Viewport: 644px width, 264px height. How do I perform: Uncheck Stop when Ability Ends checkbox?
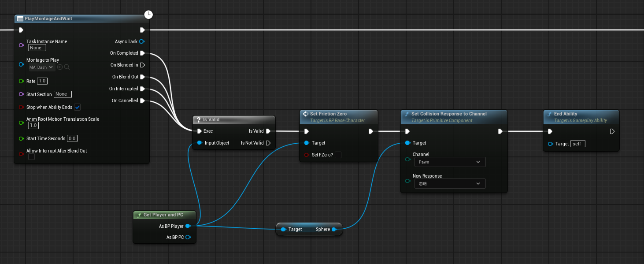(x=77, y=107)
